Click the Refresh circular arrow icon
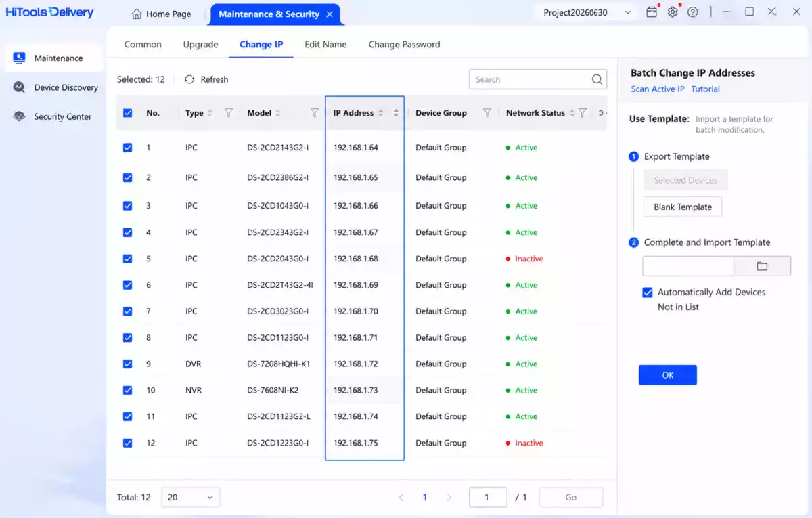The height and width of the screenshot is (518, 812). click(x=189, y=79)
